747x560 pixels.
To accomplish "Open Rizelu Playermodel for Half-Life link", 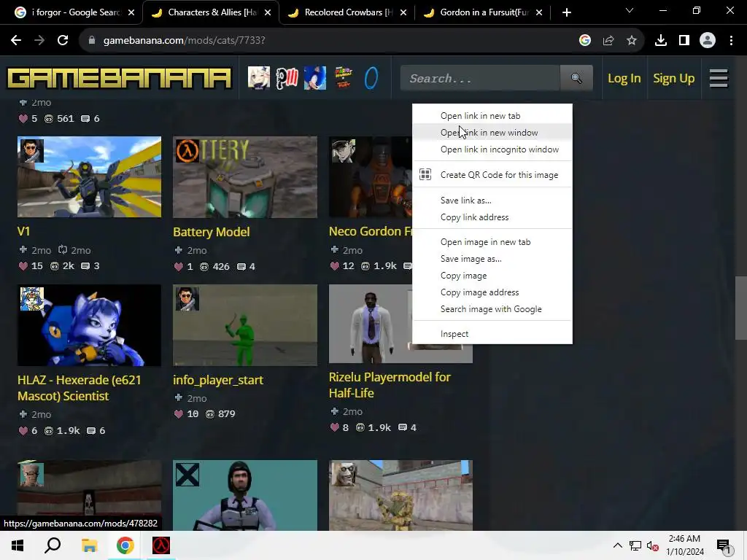I will [x=390, y=385].
